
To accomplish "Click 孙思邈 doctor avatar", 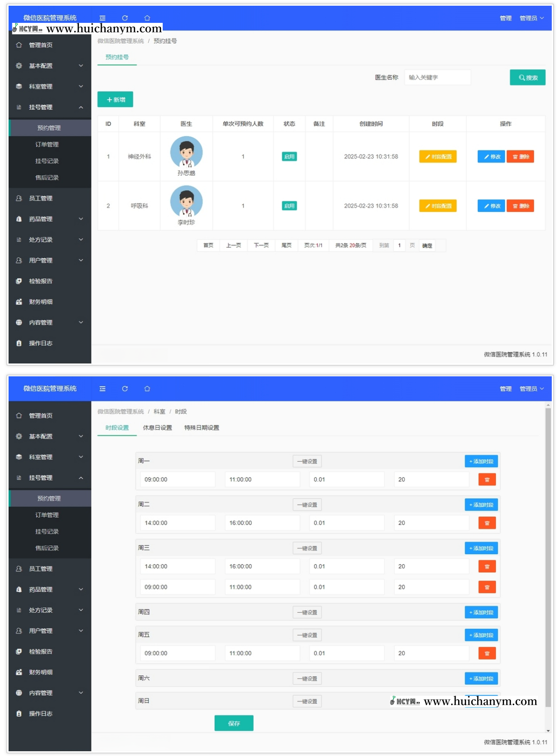I will tap(186, 152).
